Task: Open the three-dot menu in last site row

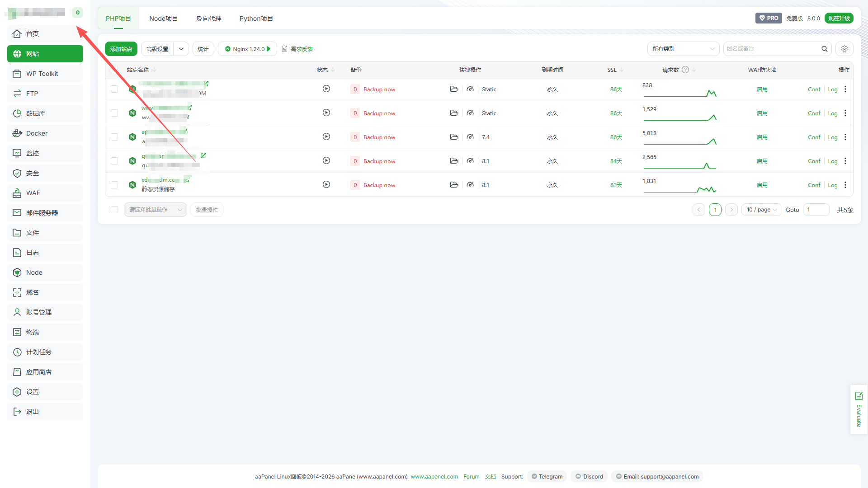Action: tap(845, 185)
